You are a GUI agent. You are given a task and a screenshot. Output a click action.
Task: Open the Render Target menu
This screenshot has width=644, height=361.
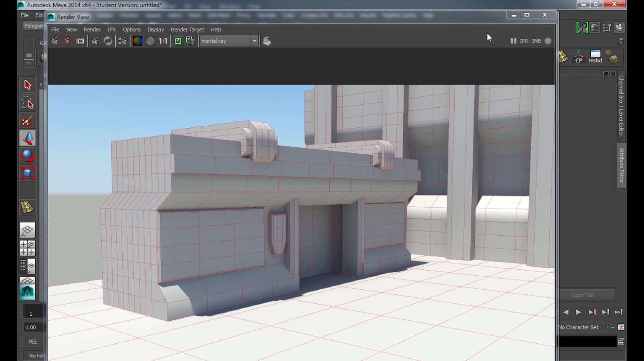pos(187,30)
